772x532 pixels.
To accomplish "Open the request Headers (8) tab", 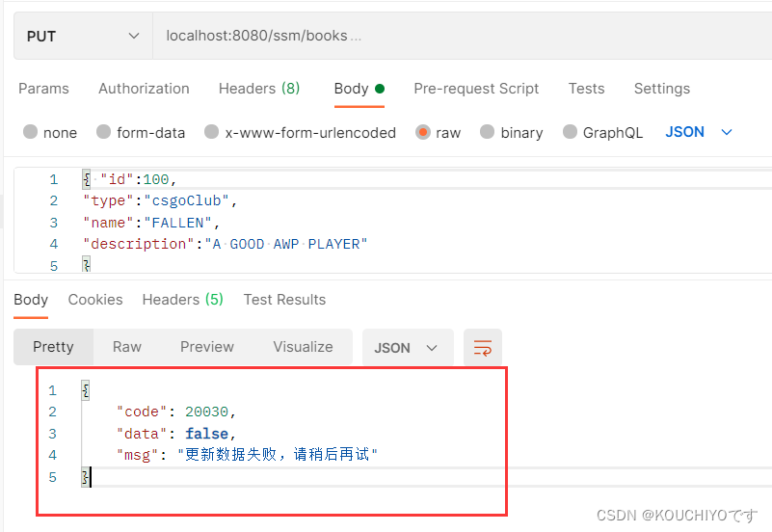I will [x=259, y=89].
